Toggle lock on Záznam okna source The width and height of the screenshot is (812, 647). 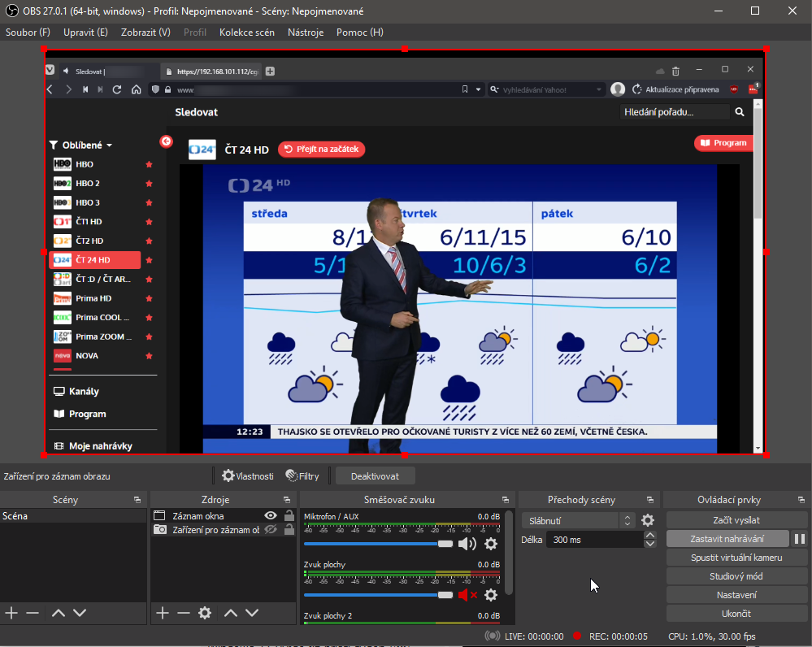coord(289,515)
